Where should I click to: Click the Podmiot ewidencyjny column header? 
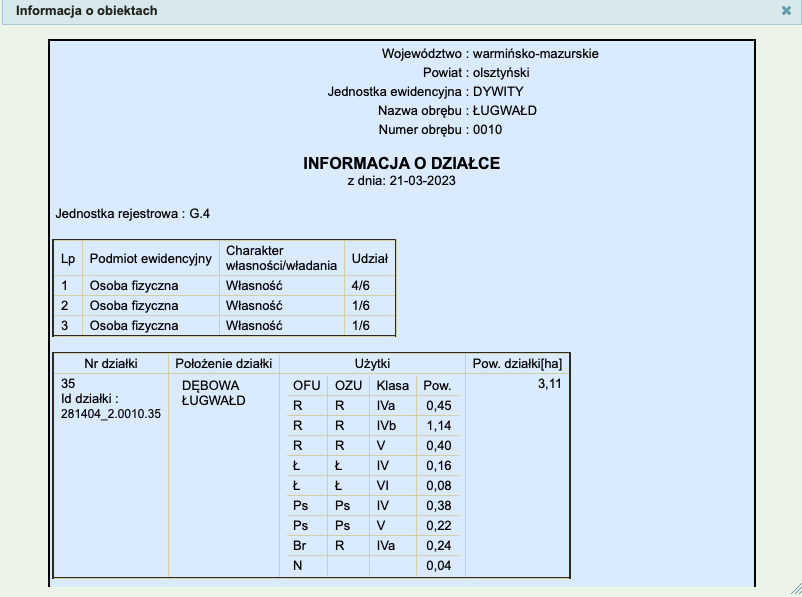151,259
